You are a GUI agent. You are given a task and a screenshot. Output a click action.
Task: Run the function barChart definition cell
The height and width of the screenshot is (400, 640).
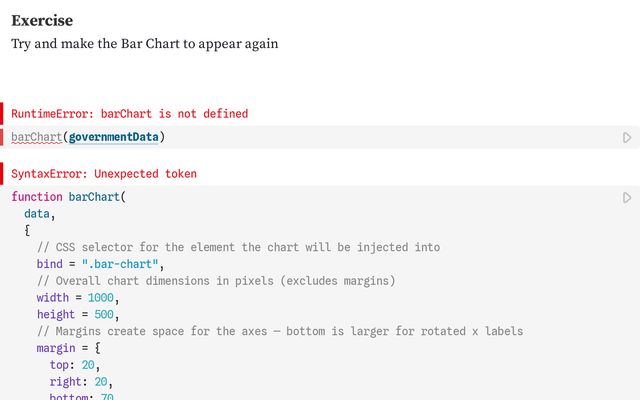click(627, 197)
